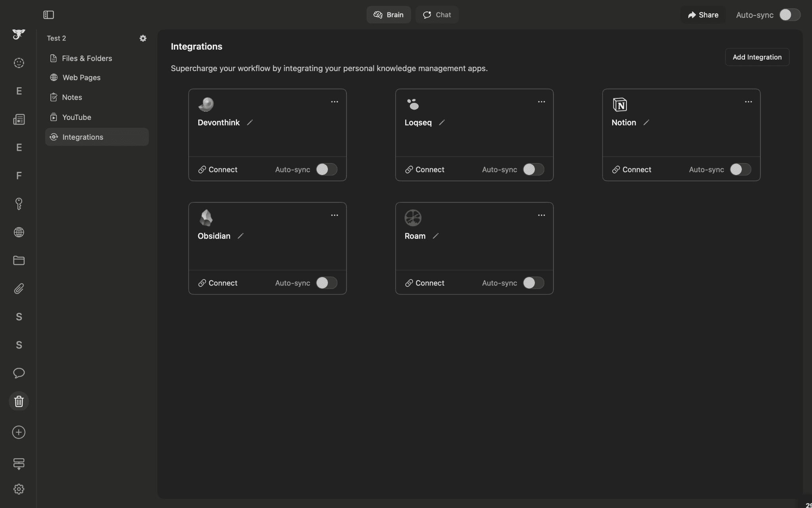
Task: Open the trash icon in the sidebar
Action: click(19, 401)
